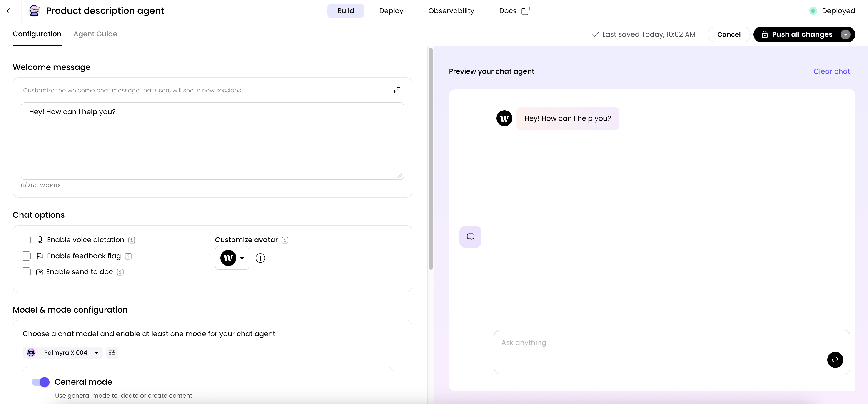
Task: Switch to the Deploy tab
Action: pos(391,11)
